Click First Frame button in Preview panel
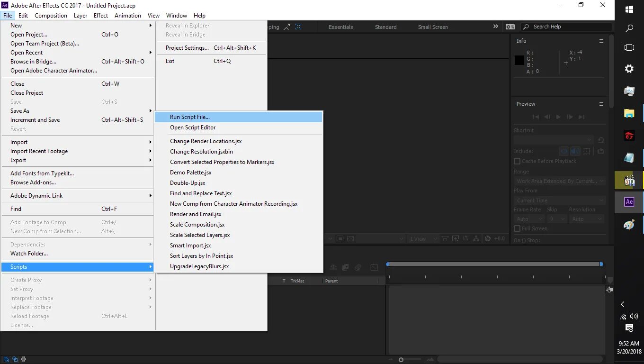 click(x=536, y=117)
